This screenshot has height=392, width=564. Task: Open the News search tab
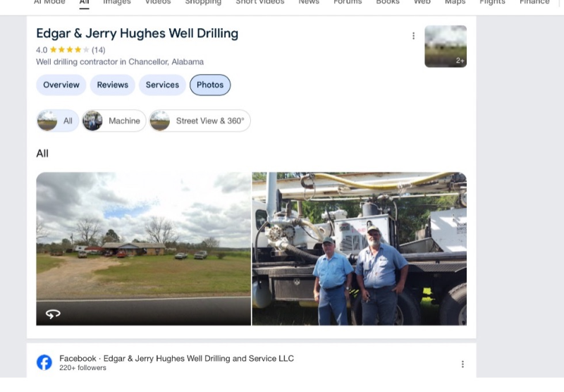[x=309, y=2]
